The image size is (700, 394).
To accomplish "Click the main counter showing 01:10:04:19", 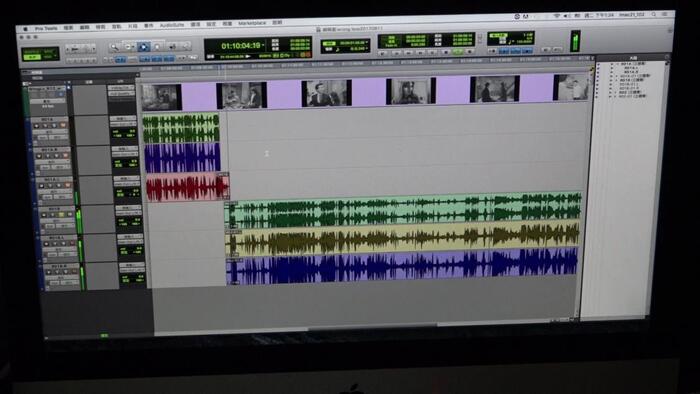I will pos(241,46).
